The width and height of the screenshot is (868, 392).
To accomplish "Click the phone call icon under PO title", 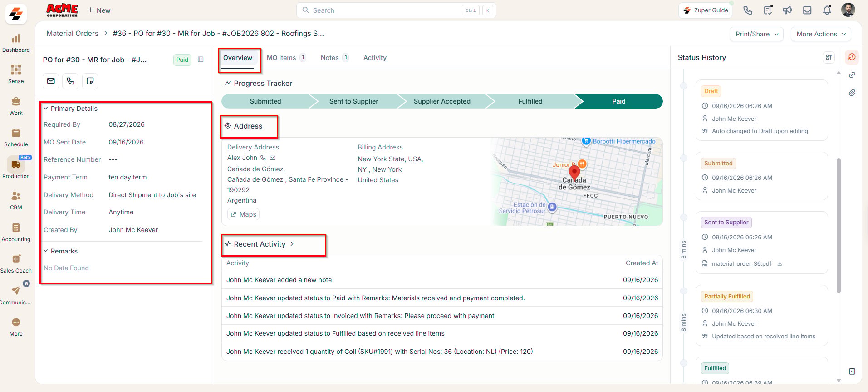I will pyautogui.click(x=70, y=81).
